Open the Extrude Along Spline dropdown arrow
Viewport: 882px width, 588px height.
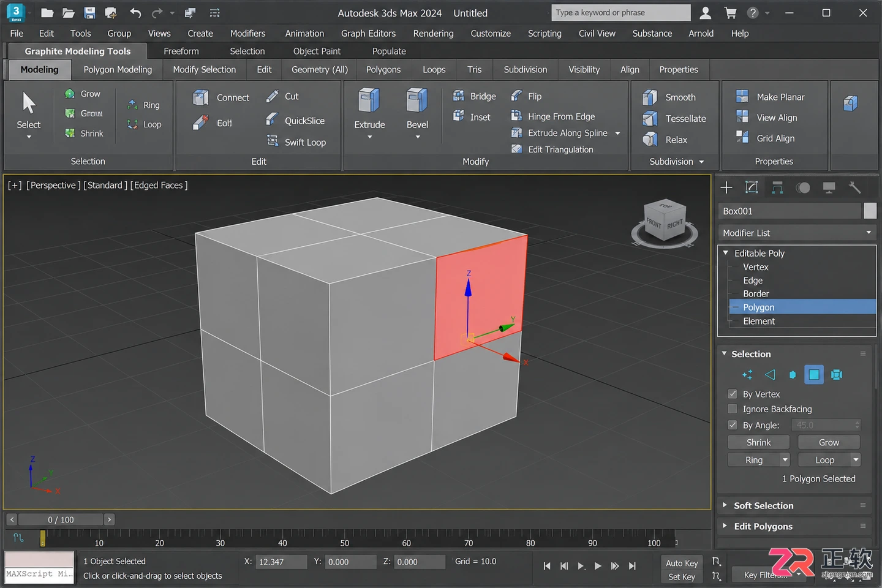pos(617,133)
